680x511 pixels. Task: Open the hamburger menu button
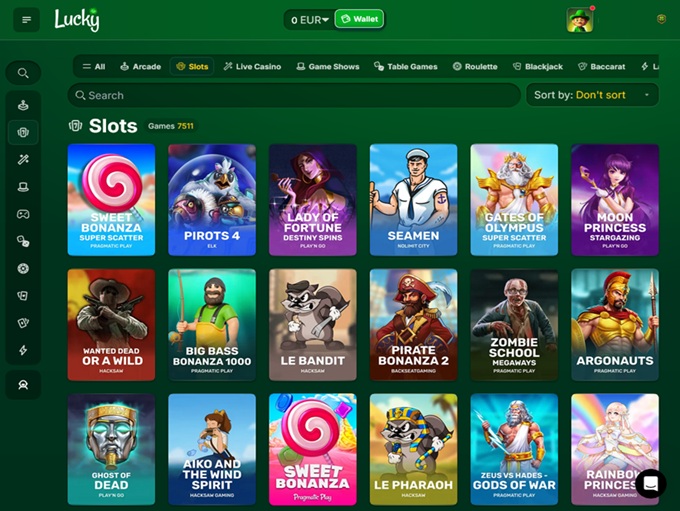tap(26, 20)
